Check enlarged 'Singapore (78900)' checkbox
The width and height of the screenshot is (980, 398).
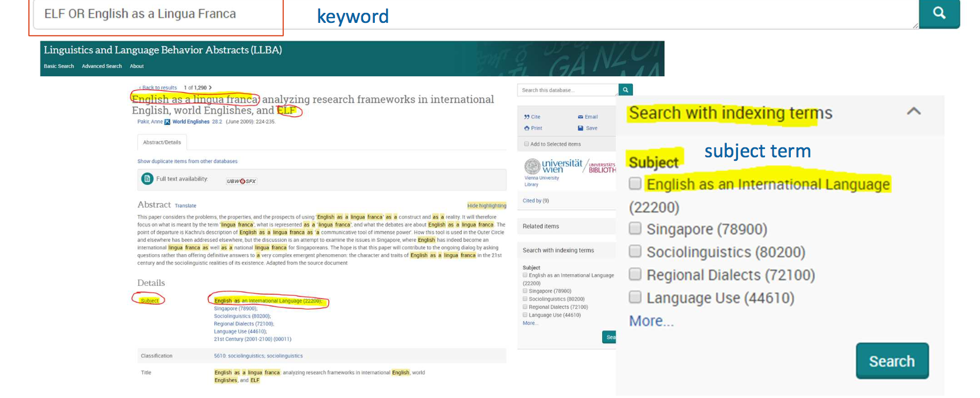tap(635, 228)
